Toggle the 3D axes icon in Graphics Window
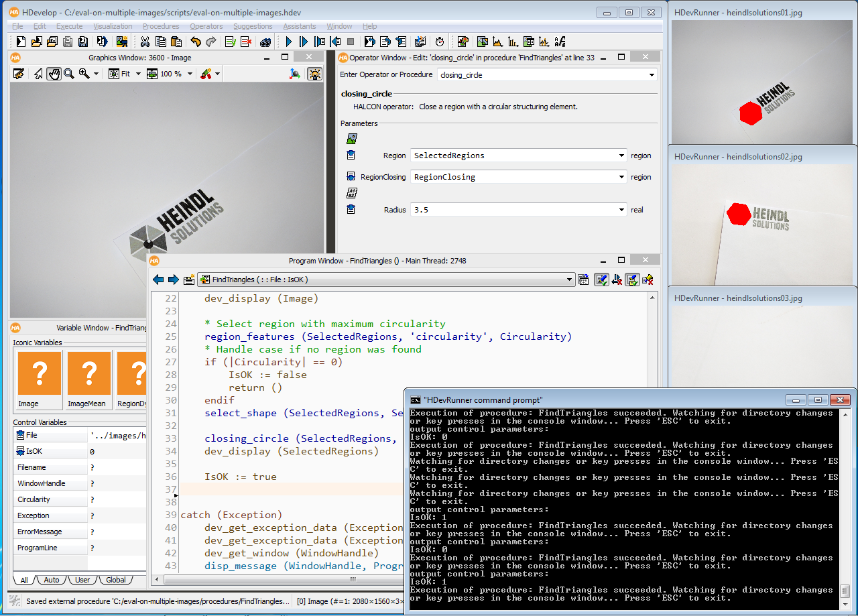Screen dimensions: 858x616 click(x=295, y=74)
